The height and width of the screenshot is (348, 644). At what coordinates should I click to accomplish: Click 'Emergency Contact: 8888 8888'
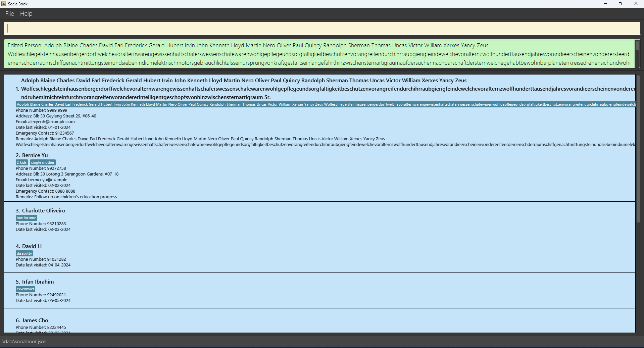pyautogui.click(x=46, y=191)
